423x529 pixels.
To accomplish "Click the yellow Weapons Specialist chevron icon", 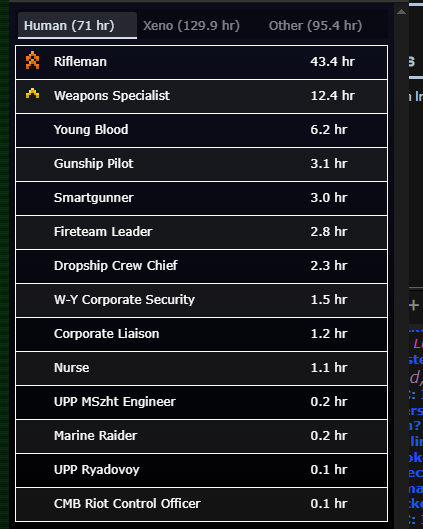I will tap(32, 94).
